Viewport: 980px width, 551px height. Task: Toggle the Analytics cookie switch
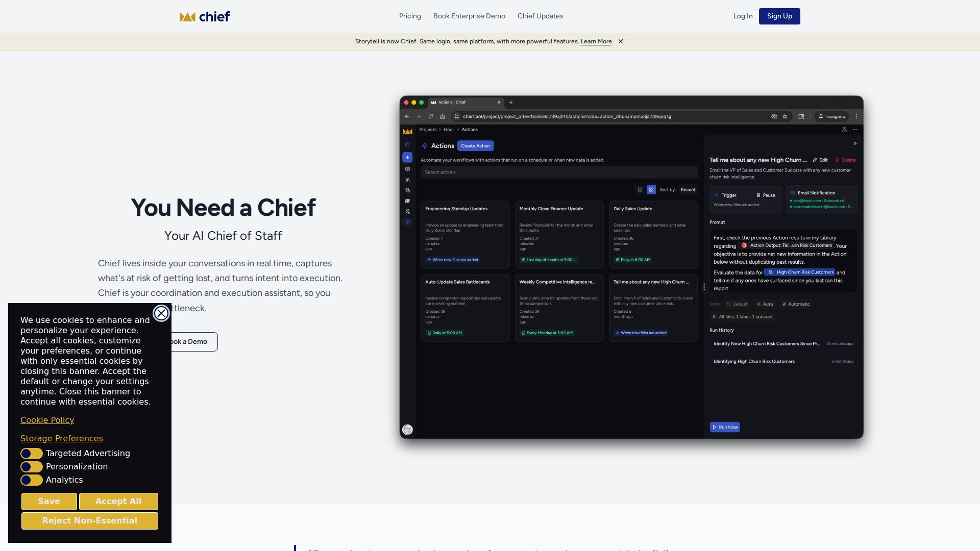pyautogui.click(x=32, y=480)
